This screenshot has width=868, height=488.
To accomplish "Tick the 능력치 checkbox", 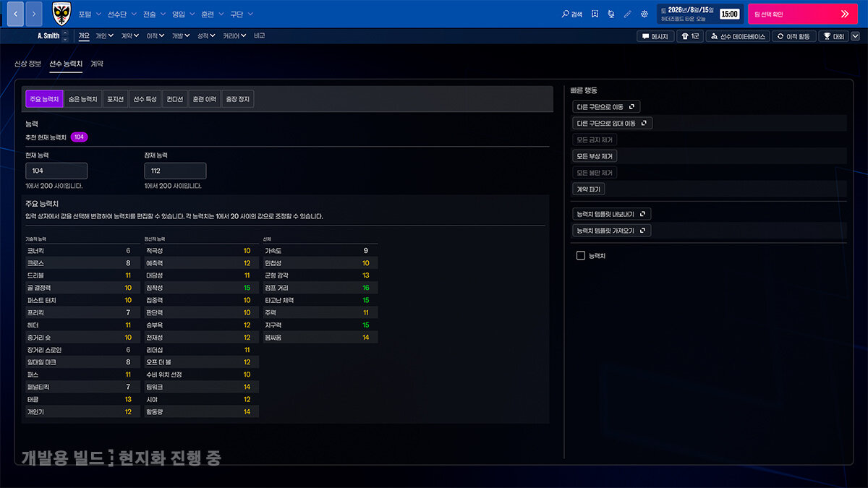I will point(580,255).
